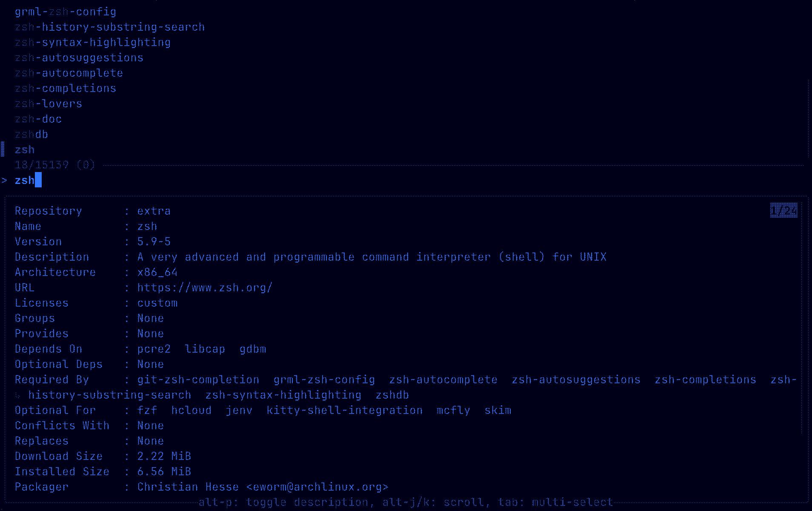Click the highlighted zsh result row
Screen dimensions: 812x511
click(x=25, y=150)
